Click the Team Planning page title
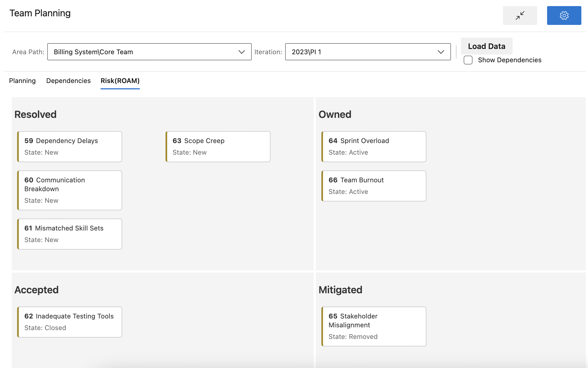 (40, 13)
